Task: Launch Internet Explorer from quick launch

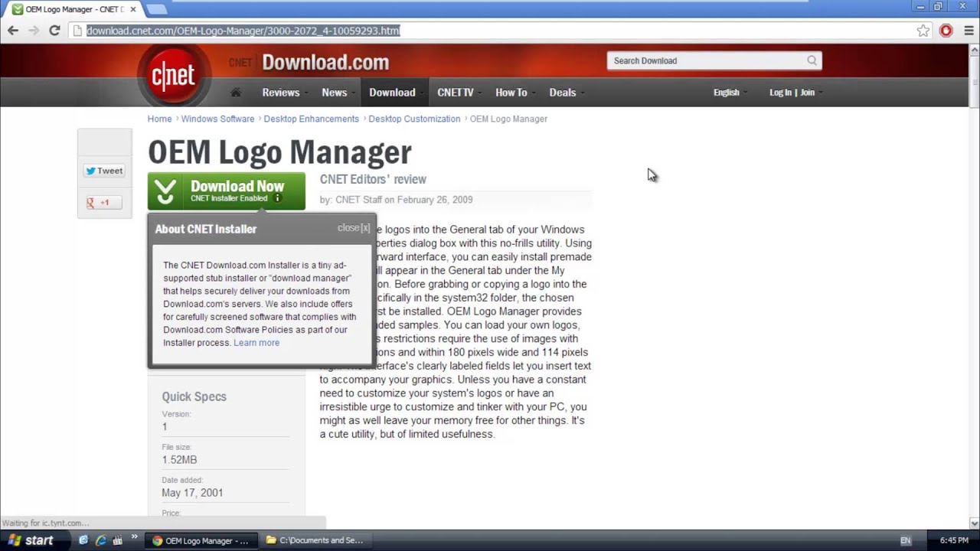Action: 100,540
